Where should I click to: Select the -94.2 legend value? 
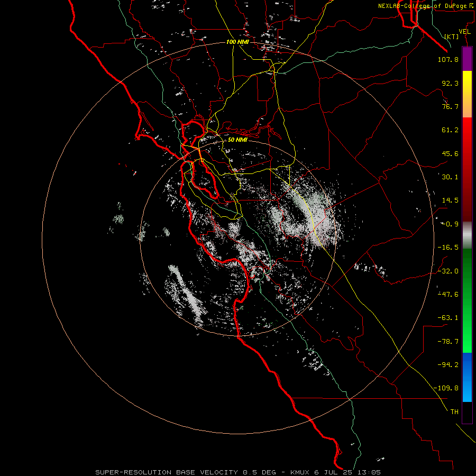coord(448,365)
